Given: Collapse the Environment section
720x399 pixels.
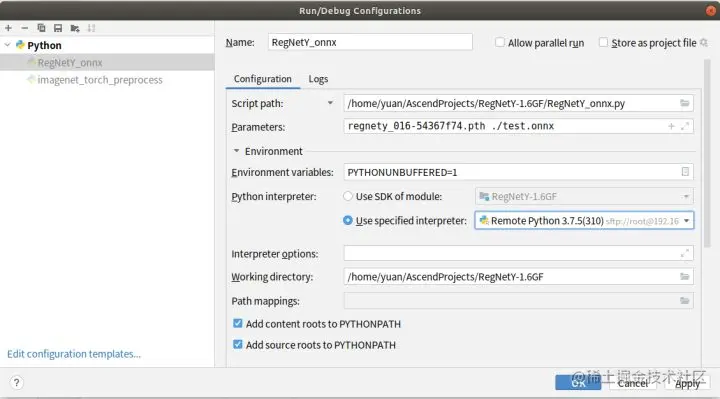Looking at the screenshot, I should pos(236,151).
